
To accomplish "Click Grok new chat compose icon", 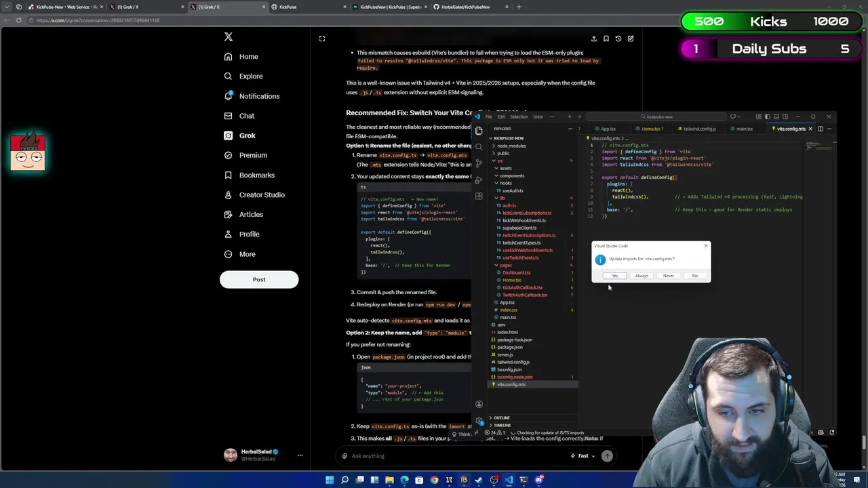I will 631,39.
